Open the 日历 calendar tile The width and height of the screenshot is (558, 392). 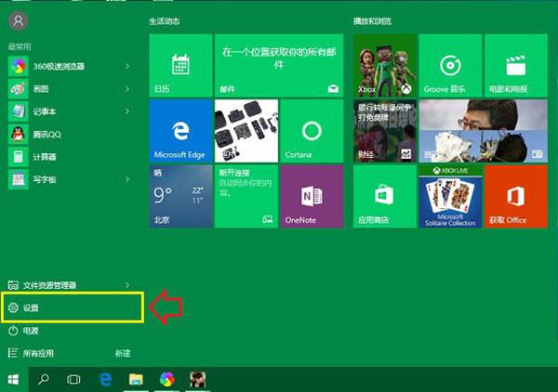[180, 65]
